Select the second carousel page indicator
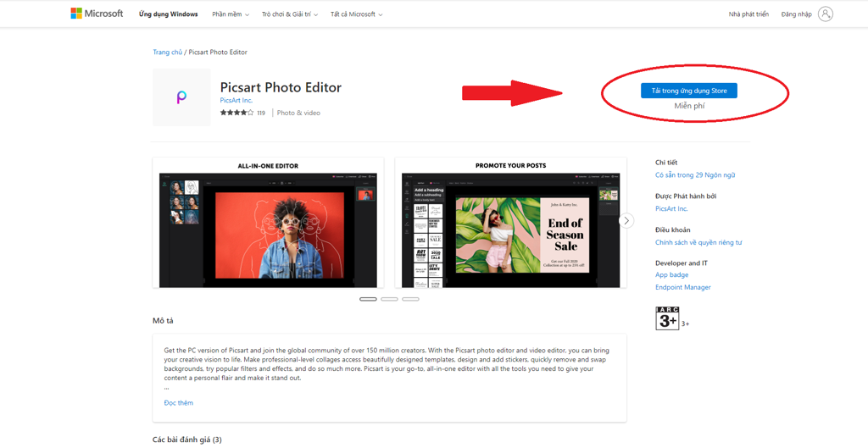 pyautogui.click(x=389, y=299)
